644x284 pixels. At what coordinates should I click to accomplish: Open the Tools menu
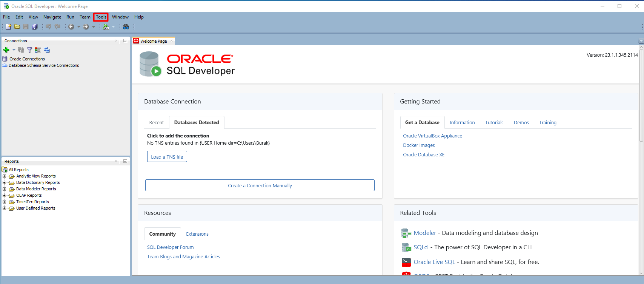[x=101, y=17]
